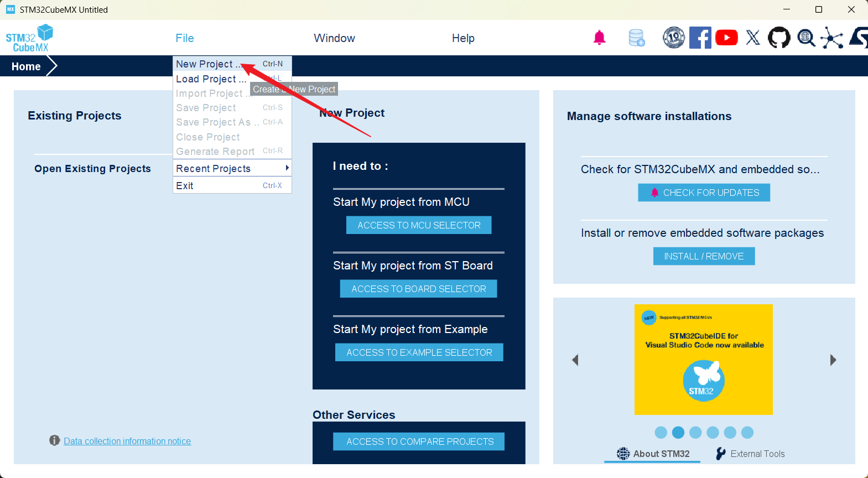Choose Exit from the File menu
This screenshot has width=868, height=478.
[x=232, y=186]
